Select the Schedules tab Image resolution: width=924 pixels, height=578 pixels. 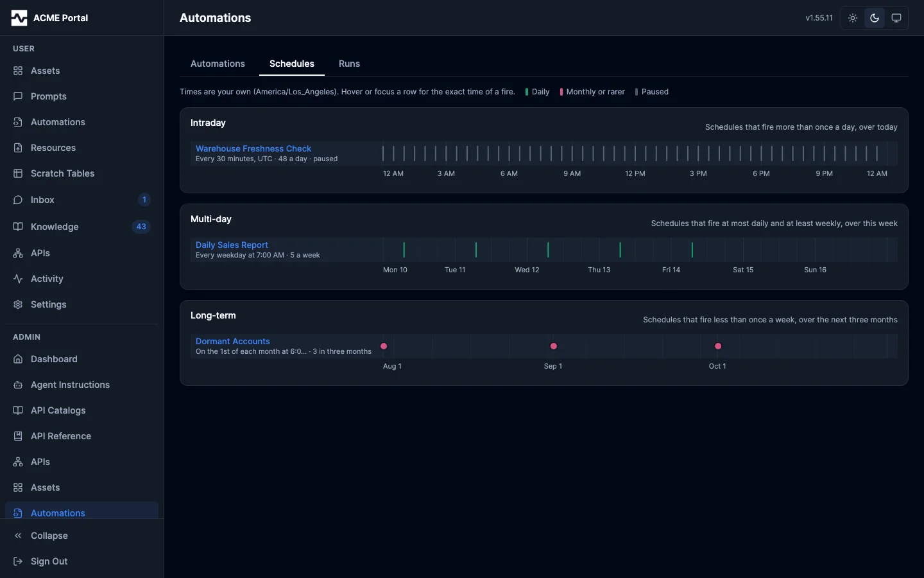click(292, 64)
